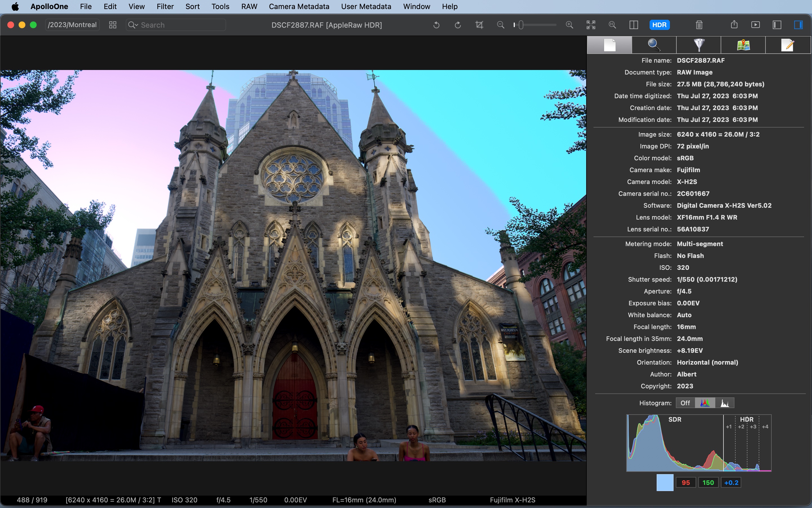
Task: Click ISO 320 in the status bar
Action: tap(185, 500)
